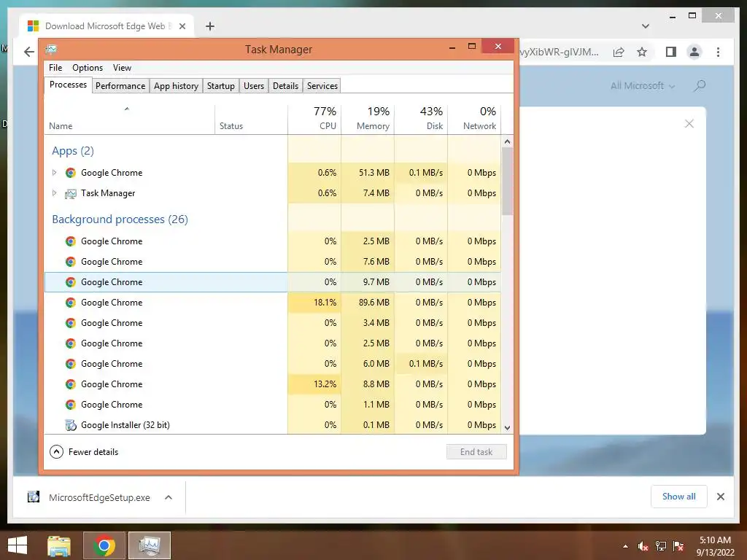Viewport: 747px width, 560px height.
Task: Open the File menu
Action: click(55, 68)
